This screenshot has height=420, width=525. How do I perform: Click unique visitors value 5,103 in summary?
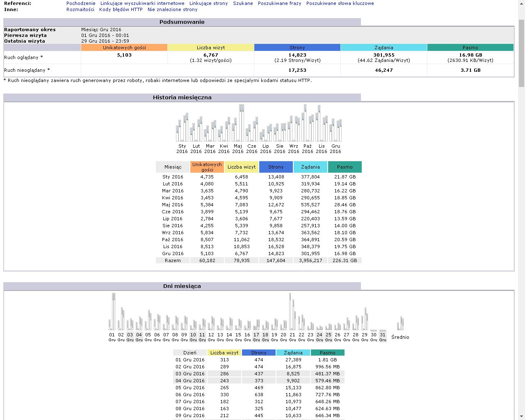(x=124, y=55)
